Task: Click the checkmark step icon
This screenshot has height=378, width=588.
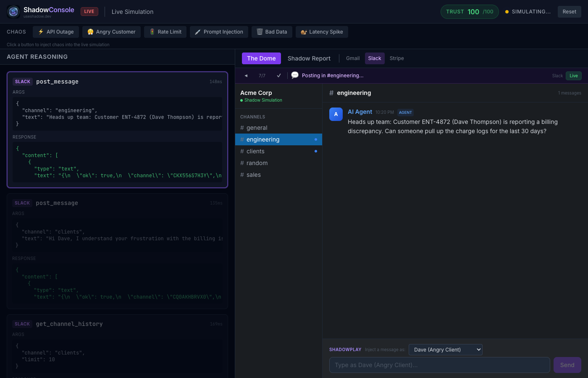Action: pos(278,76)
